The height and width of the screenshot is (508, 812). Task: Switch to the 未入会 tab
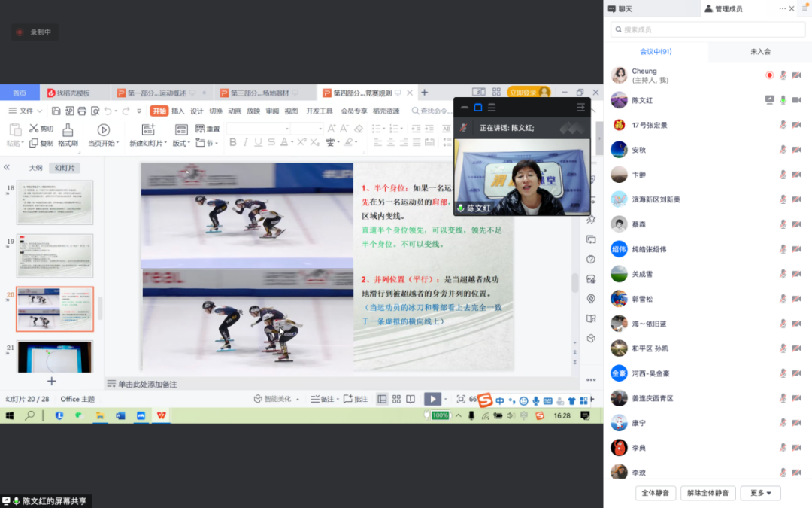tap(760, 52)
